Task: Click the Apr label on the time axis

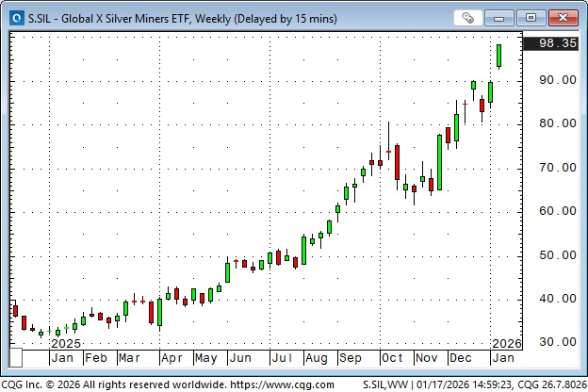Action: [172, 358]
